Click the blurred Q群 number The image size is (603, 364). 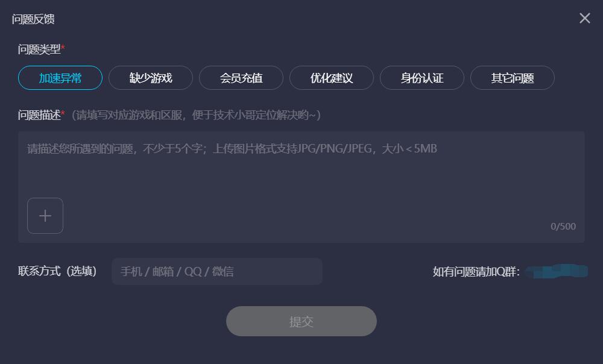557,271
